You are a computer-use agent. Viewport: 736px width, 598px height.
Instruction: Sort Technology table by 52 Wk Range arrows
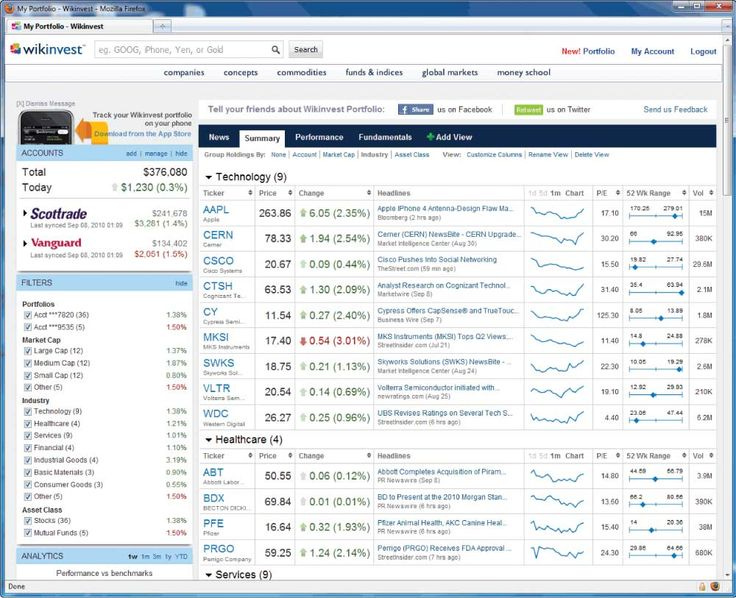click(x=684, y=193)
